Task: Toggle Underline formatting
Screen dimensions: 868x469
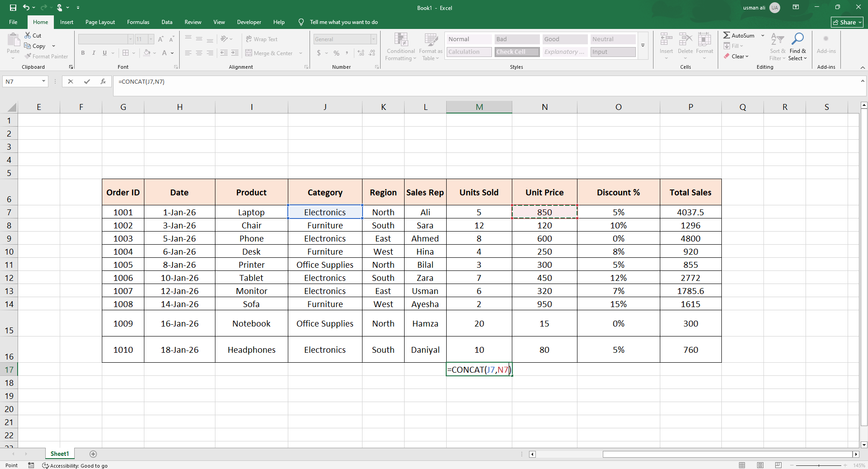Action: [x=105, y=53]
